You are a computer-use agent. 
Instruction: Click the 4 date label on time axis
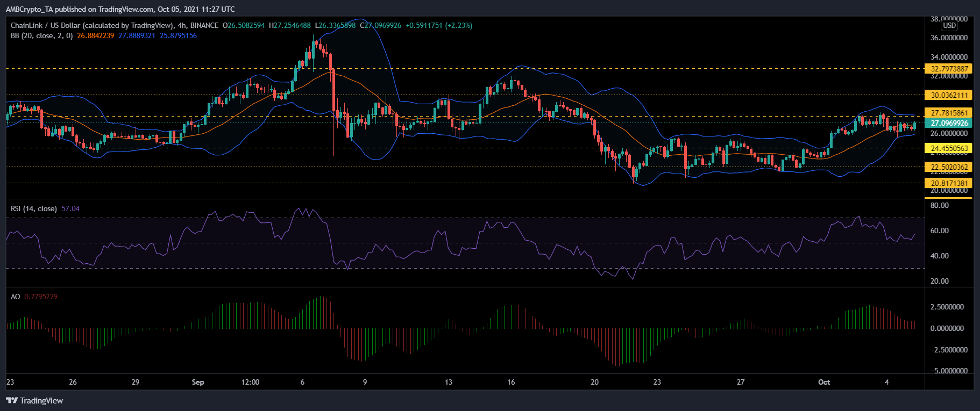(x=887, y=382)
